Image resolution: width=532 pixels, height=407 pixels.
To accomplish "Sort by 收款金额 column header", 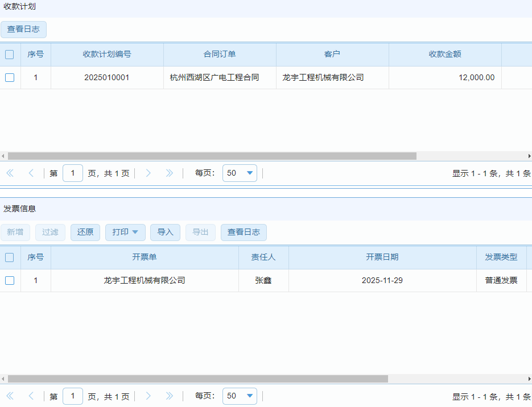I will click(445, 55).
